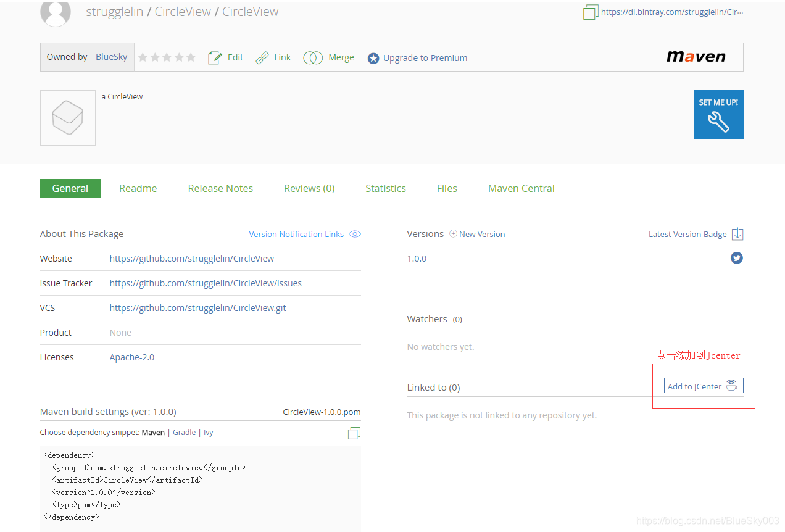The width and height of the screenshot is (785, 532).
Task: Click the package placeholder cube image
Action: click(x=68, y=118)
